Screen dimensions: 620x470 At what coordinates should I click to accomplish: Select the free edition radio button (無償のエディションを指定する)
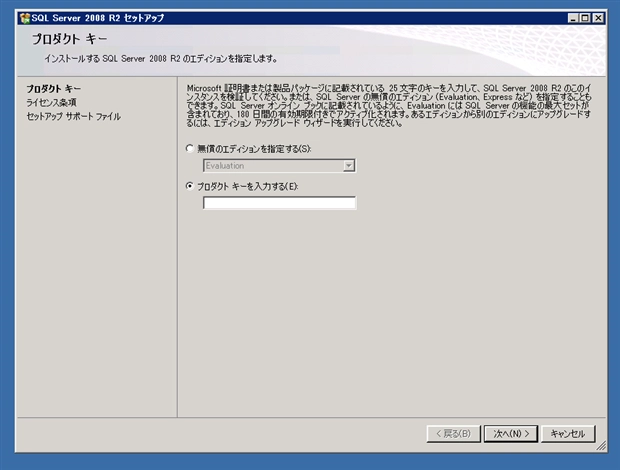190,149
